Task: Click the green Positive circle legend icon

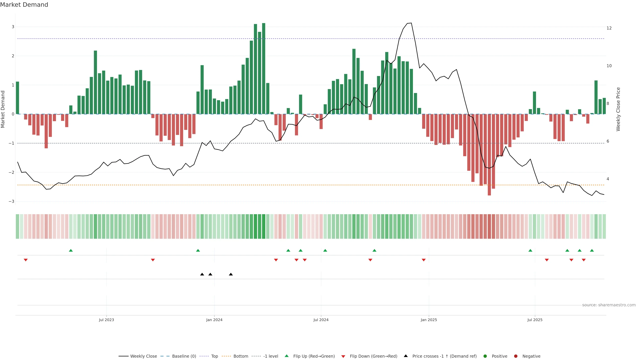Action: pos(485,356)
